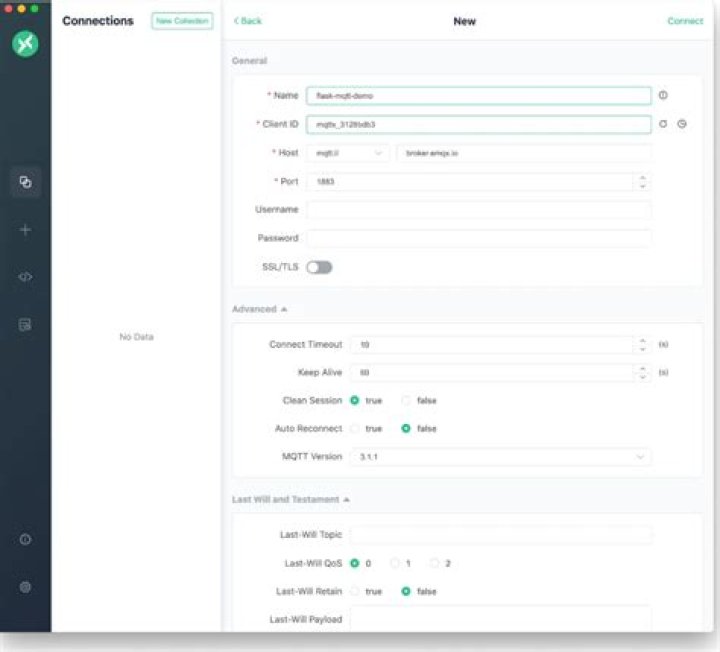Viewport: 720px width, 652px height.
Task: Open the log sidebar icon
Action: (x=25, y=325)
